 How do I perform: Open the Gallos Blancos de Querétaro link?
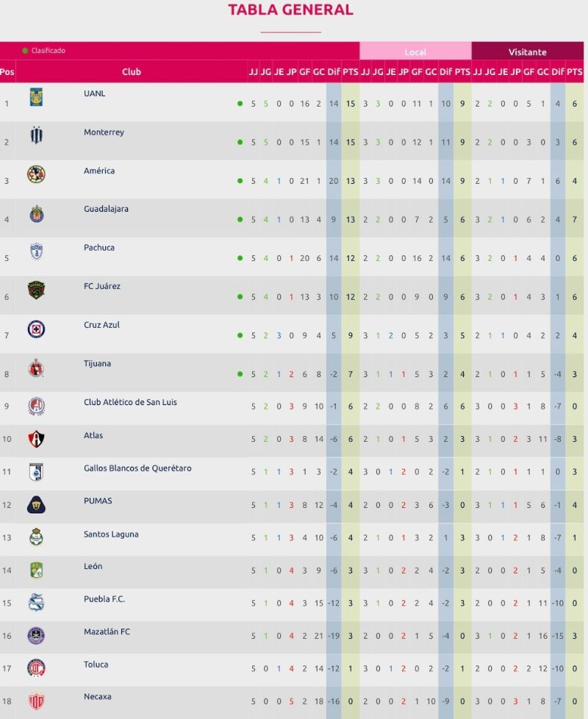click(x=137, y=468)
